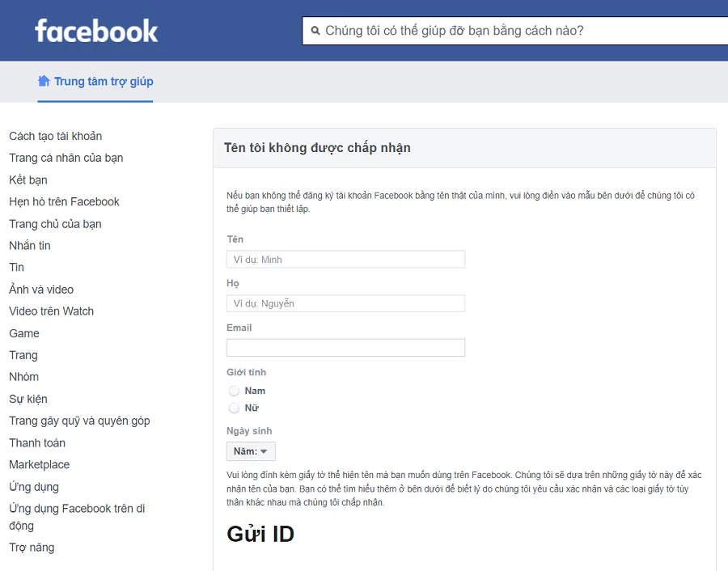Viewport: 728px width, 571px height.
Task: Click the Giới tính label
Action: 246,372
